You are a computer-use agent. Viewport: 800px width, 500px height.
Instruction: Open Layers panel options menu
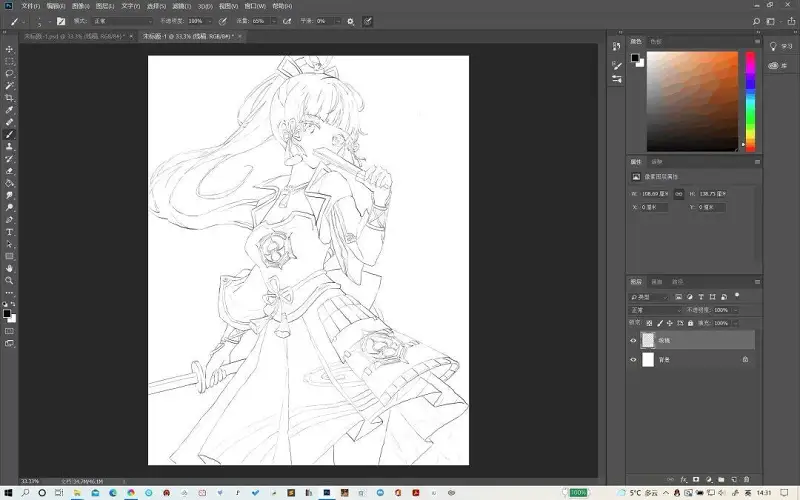tap(757, 282)
